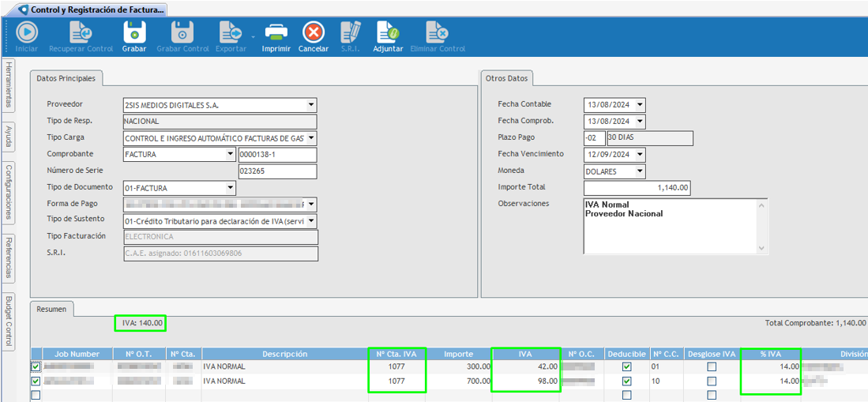Select the Resumen tab
The width and height of the screenshot is (868, 402).
point(51,310)
